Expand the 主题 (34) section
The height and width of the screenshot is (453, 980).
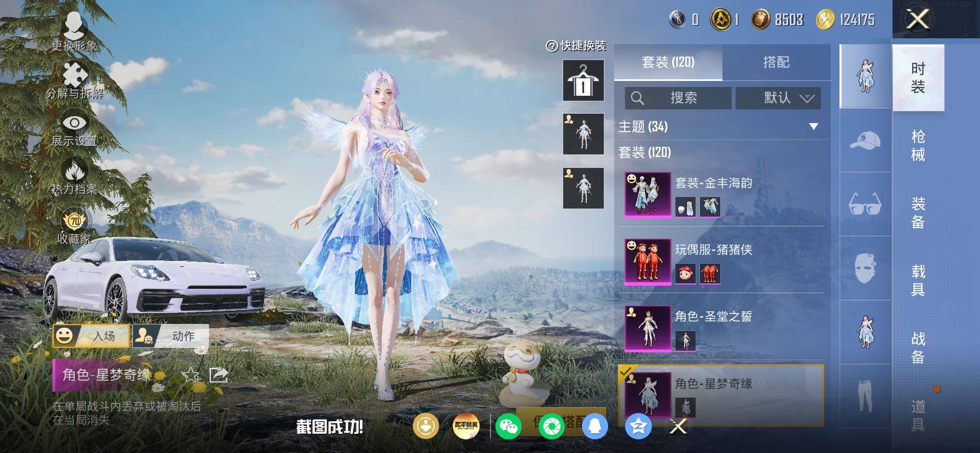[x=721, y=127]
